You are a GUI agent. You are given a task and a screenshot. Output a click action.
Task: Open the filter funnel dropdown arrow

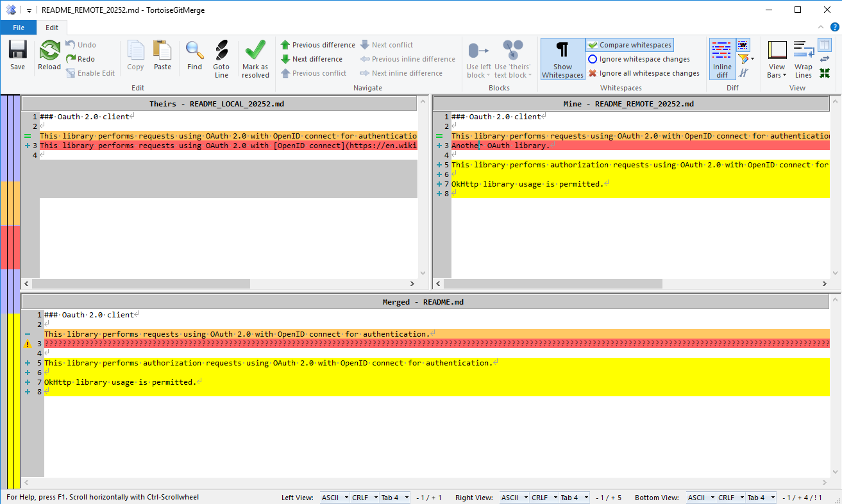click(x=752, y=59)
